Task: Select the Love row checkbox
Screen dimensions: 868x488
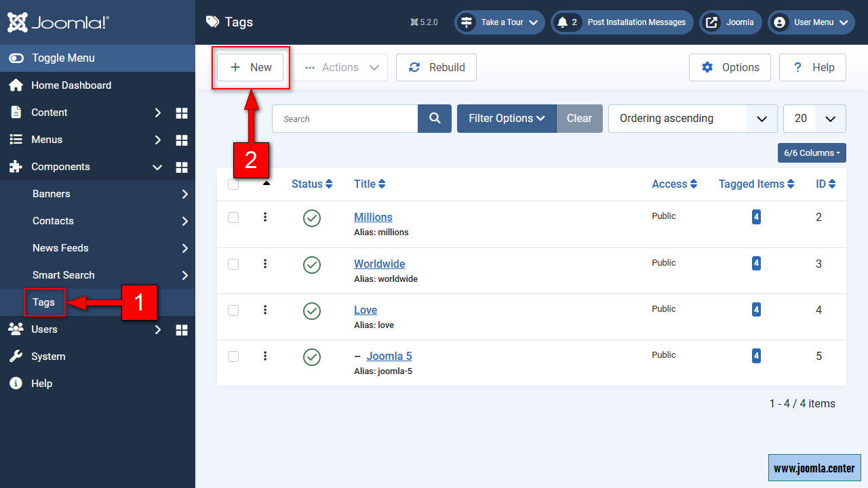Action: [233, 310]
